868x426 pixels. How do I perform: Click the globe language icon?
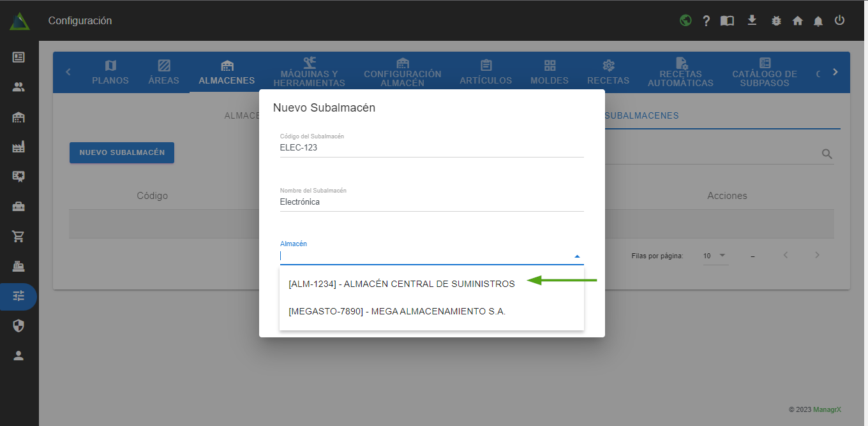click(685, 20)
